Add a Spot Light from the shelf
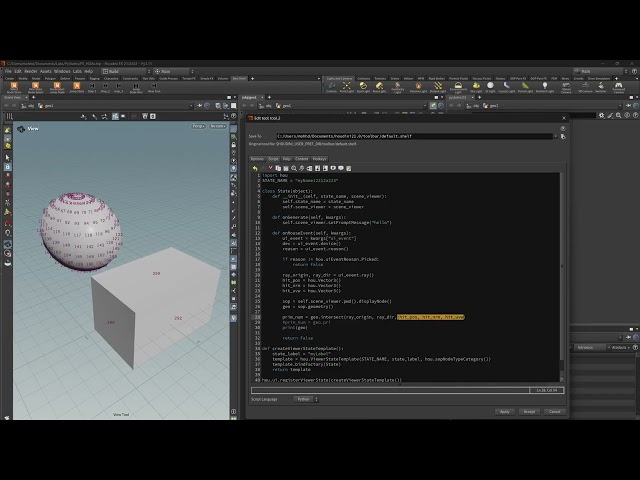Screen dimensions: 640x480 click(x=363, y=87)
